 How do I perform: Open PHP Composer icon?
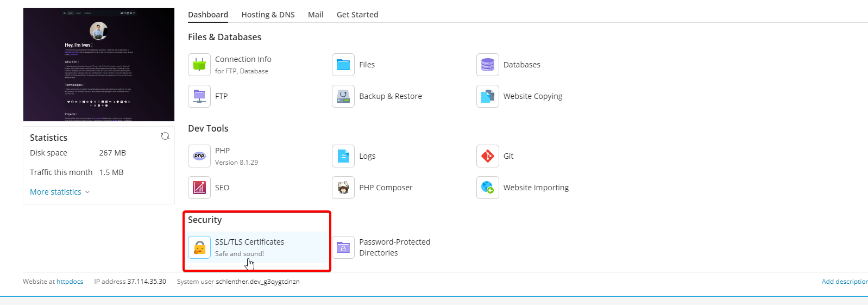click(343, 188)
